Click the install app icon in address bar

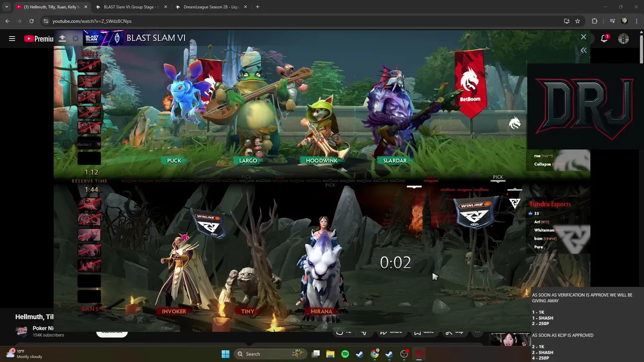567,21
